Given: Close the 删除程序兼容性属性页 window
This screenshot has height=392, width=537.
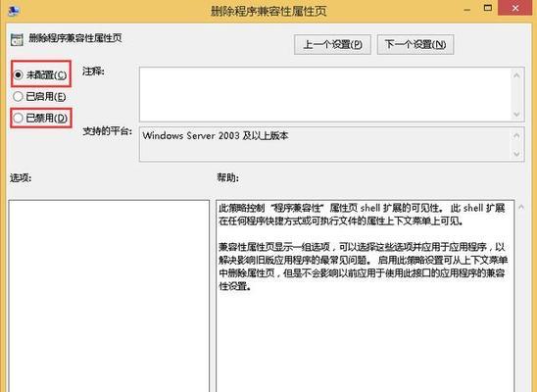Looking at the screenshot, I should pos(515,8).
